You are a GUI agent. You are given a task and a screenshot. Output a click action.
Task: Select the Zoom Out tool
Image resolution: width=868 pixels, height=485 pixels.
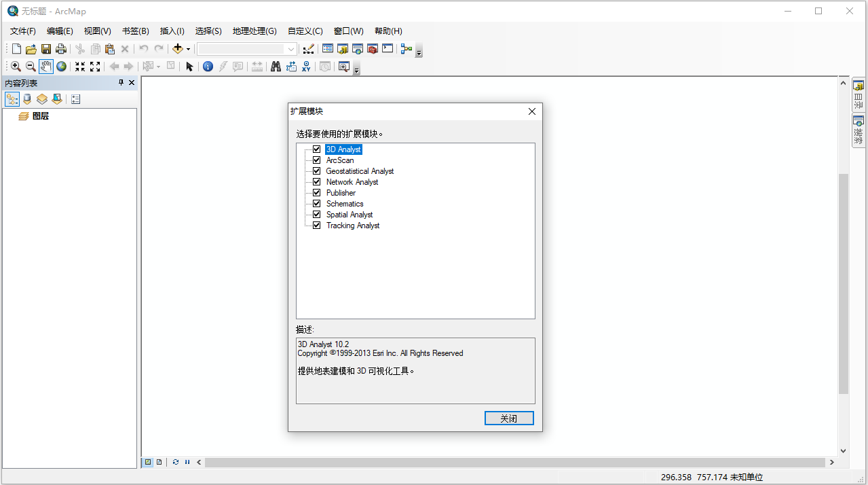(31, 67)
